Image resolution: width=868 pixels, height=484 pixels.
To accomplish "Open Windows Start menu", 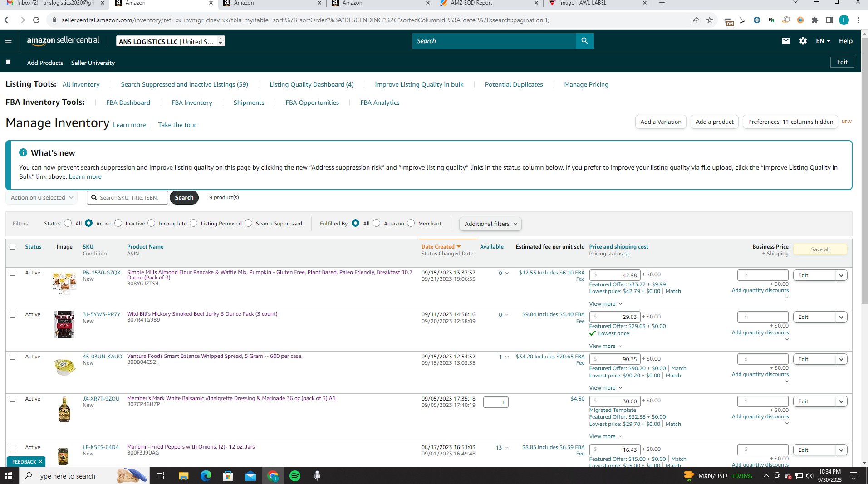I will tap(8, 476).
